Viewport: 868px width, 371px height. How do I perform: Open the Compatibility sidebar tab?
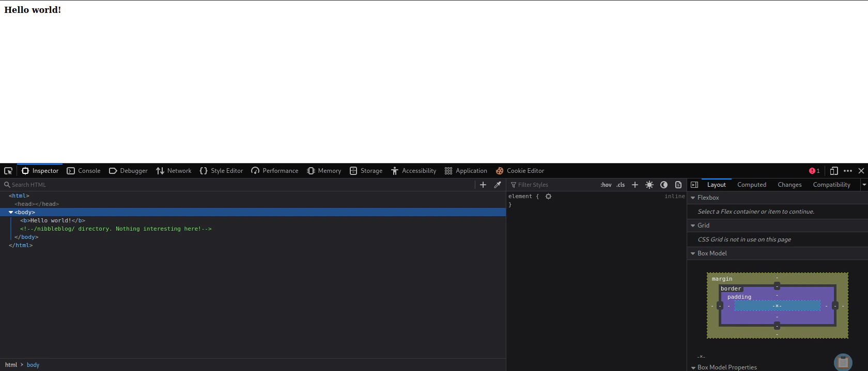(x=831, y=185)
